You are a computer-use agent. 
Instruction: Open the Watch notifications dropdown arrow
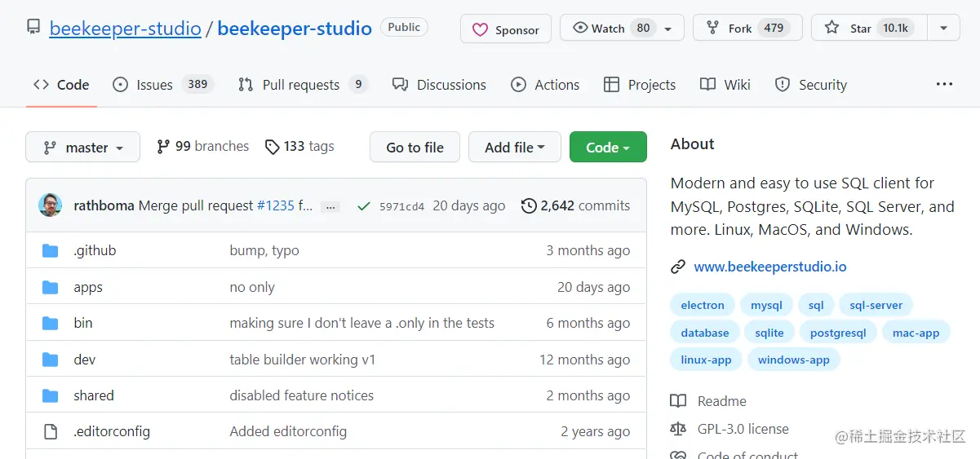[668, 29]
